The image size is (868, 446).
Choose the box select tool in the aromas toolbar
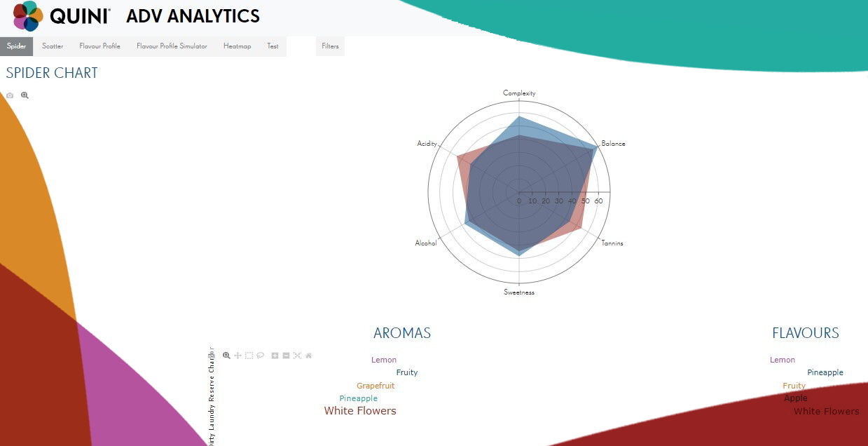[249, 356]
